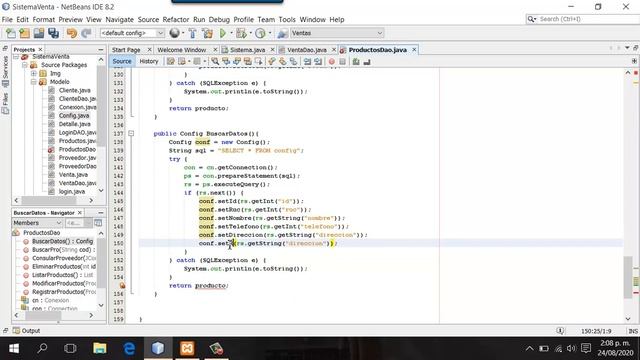Click the editor vertical scrollbar thumb
This screenshot has height=360, width=640.
[x=628, y=277]
